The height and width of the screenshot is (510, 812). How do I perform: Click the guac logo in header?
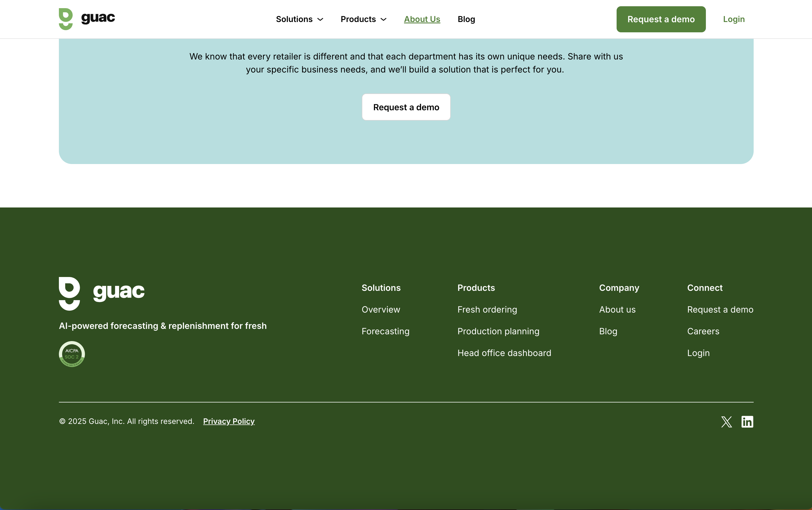pyautogui.click(x=87, y=19)
